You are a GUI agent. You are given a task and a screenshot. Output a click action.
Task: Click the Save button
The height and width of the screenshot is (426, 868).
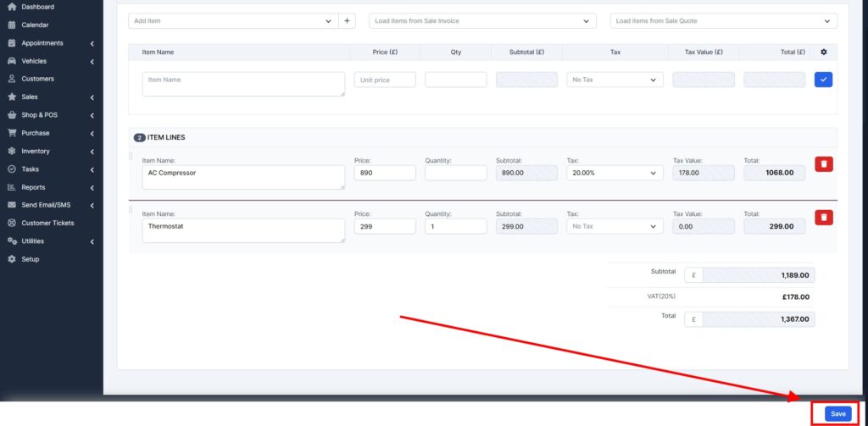coord(837,413)
